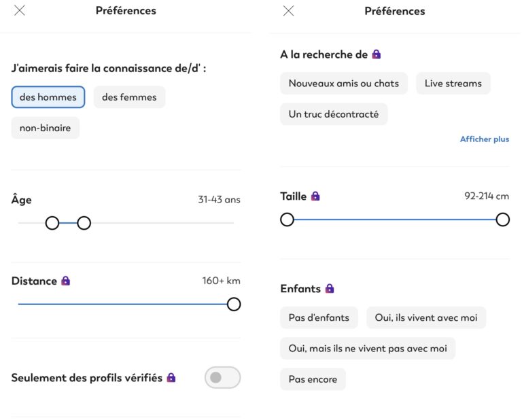Pick the 'Un truc décontracté' chip

click(334, 114)
